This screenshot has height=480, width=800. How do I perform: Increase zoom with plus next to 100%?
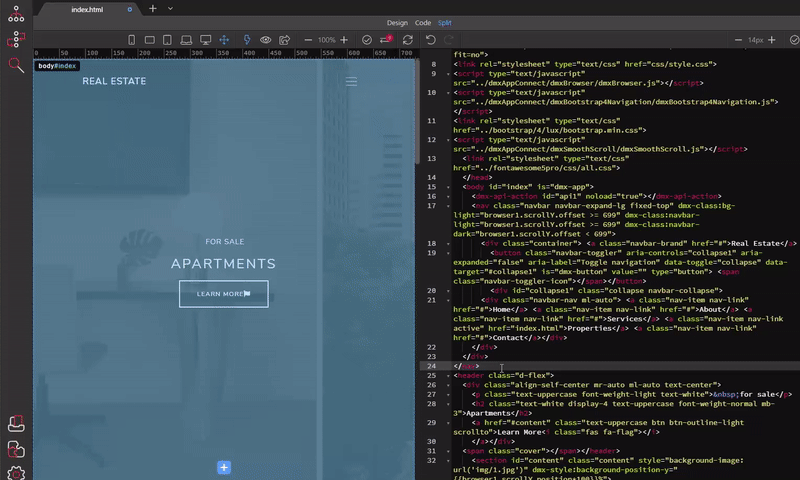(x=344, y=40)
